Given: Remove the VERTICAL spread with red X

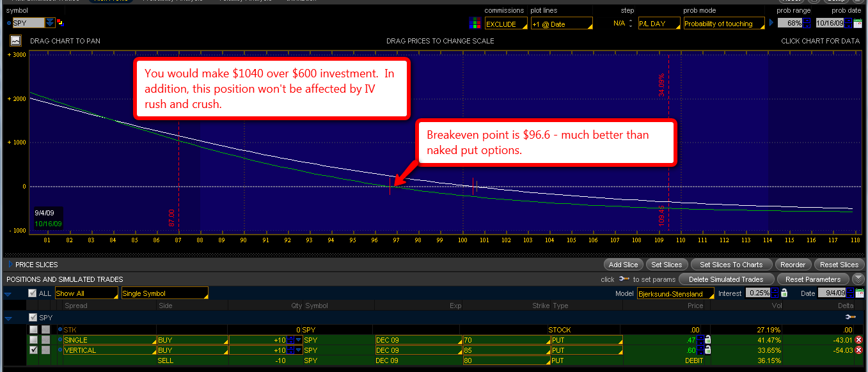Looking at the screenshot, I should (858, 350).
